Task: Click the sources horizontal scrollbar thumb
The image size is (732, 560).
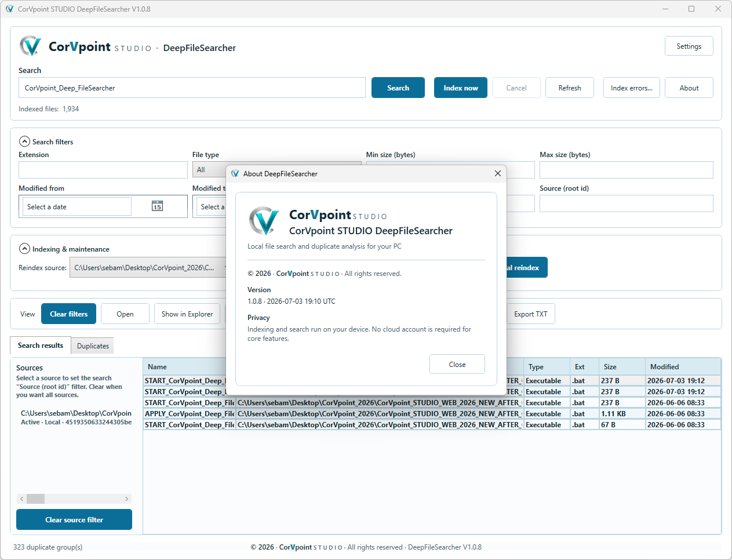Action: click(x=35, y=499)
